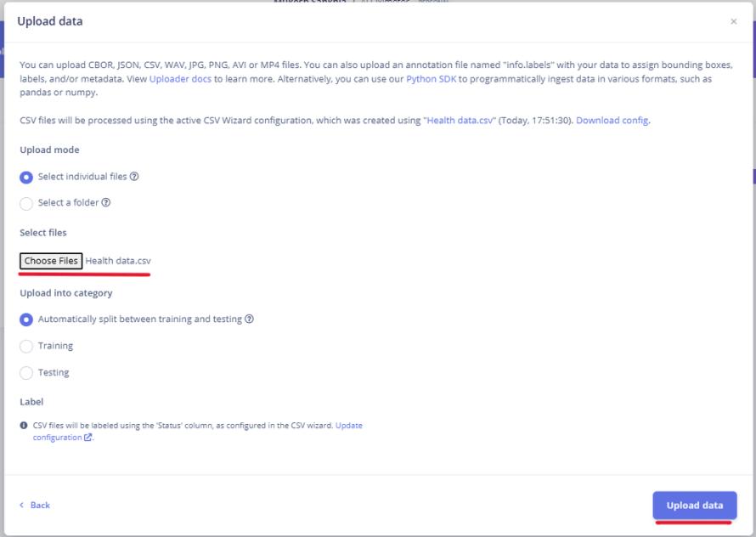
Task: Open the Python SDK link
Action: point(431,79)
